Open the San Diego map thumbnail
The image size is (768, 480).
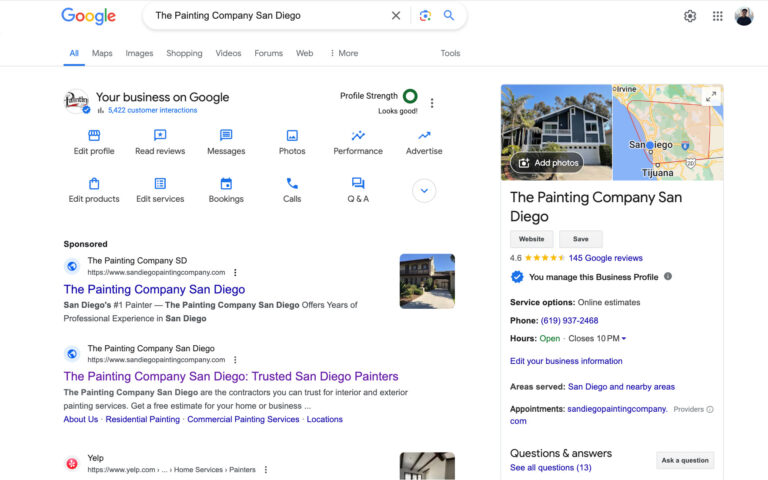(x=668, y=132)
